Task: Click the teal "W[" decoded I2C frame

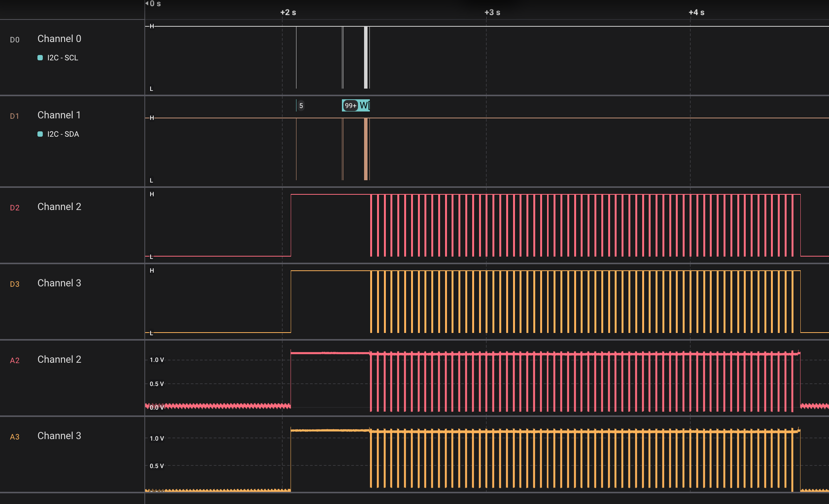Action: point(364,105)
